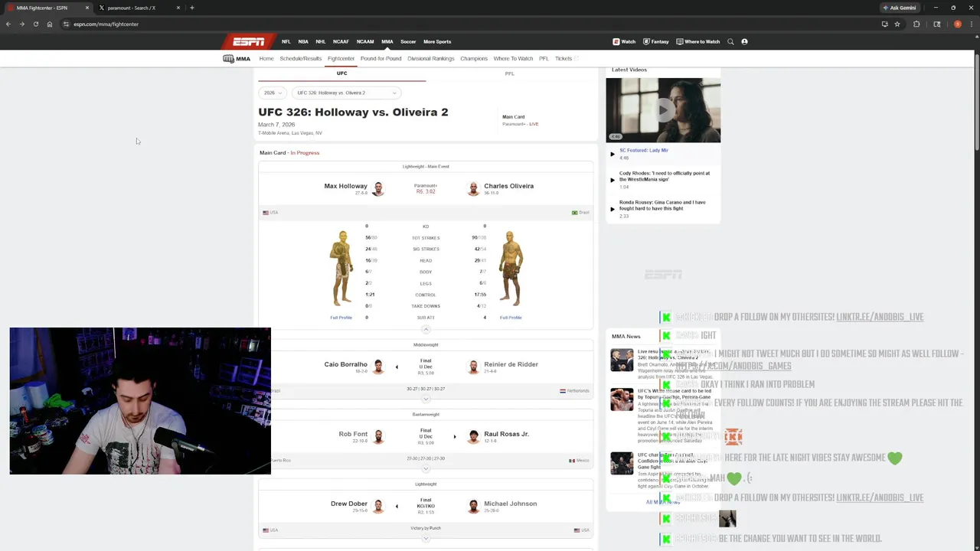The image size is (980, 551).
Task: Bookmark this page with star icon
Action: 897,24
